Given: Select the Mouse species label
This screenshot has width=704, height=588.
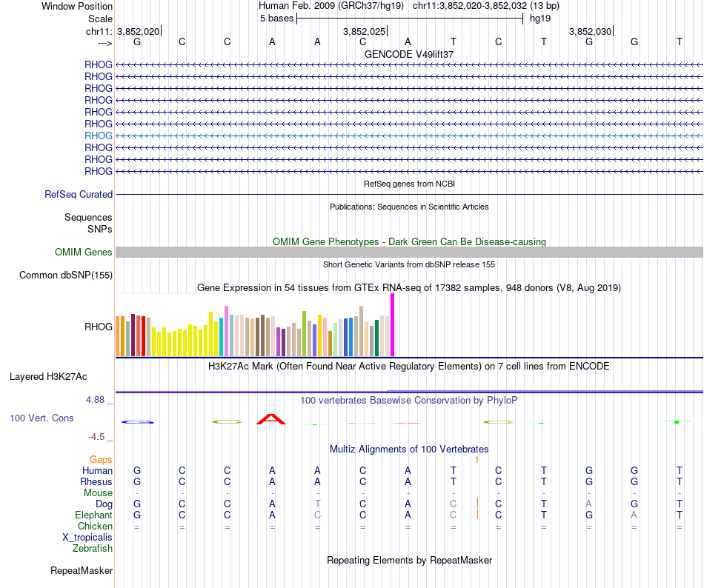Looking at the screenshot, I should pos(98,493).
